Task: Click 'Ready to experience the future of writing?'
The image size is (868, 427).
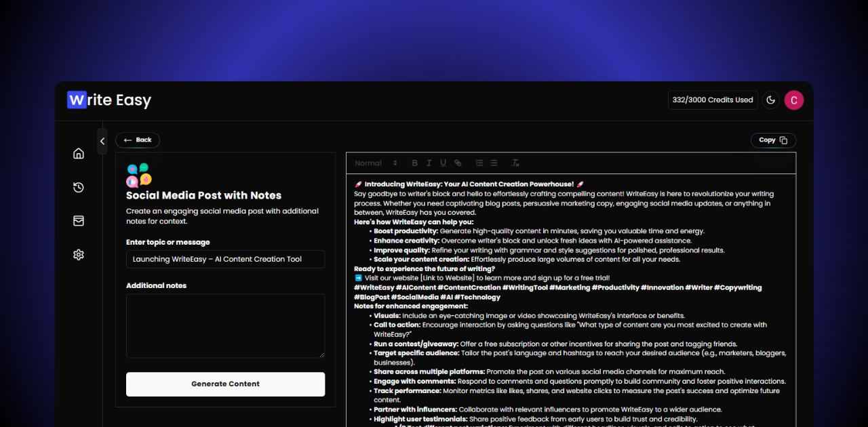Action: point(425,269)
